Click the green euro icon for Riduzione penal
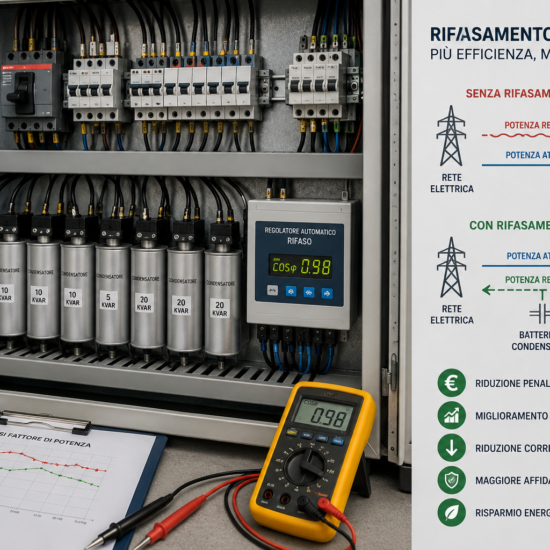 click(x=451, y=383)
